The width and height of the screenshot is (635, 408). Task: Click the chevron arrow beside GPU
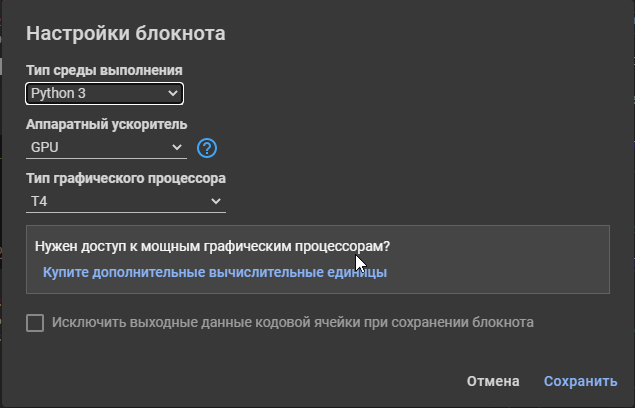click(x=178, y=147)
